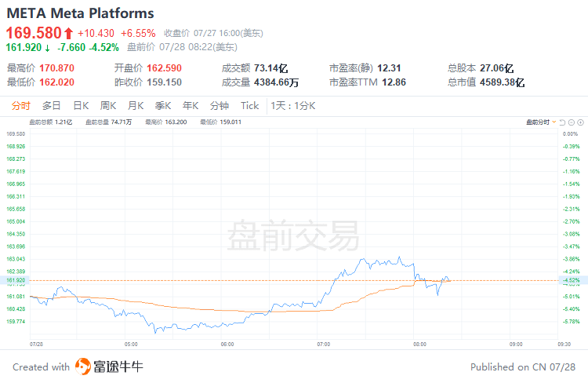
Task: Click the 169.580 top price axis label
Action: [x=16, y=133]
